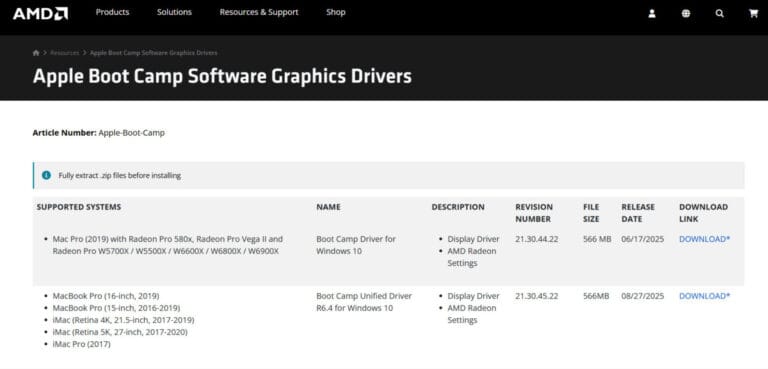Open the Solutions menu
Viewport: 768px width, 369px height.
click(x=174, y=12)
